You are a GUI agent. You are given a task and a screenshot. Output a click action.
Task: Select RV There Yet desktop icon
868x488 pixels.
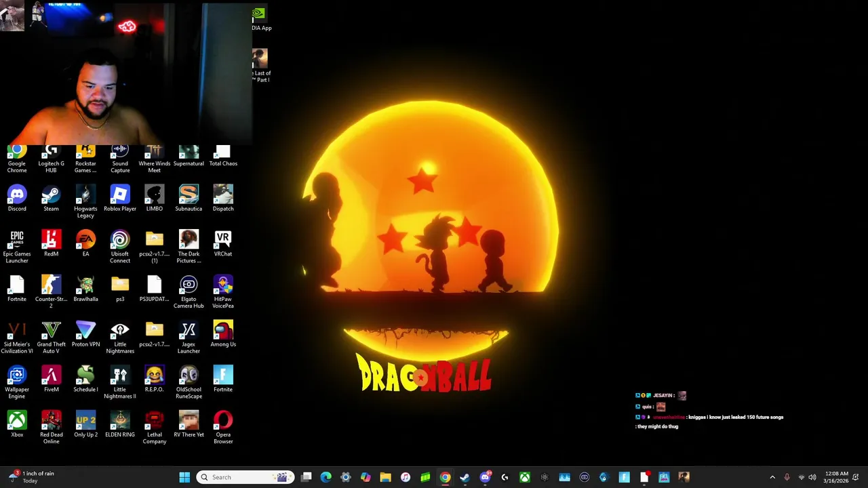[189, 424]
